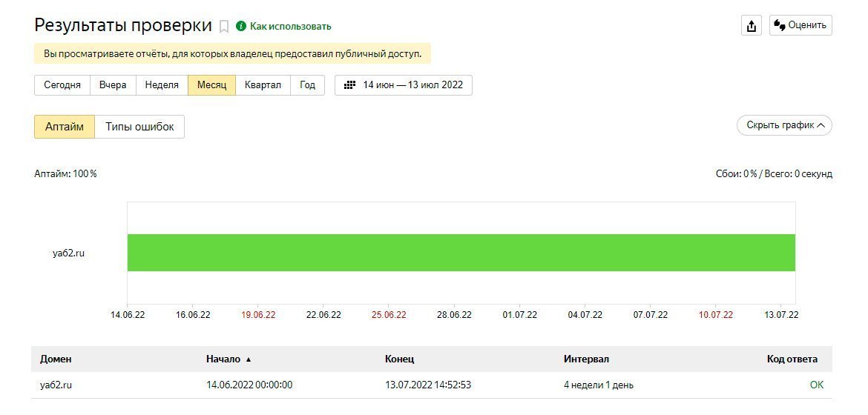Switch to the Типы ошибок tab
Screen dimensions: 868x415
[x=139, y=127]
